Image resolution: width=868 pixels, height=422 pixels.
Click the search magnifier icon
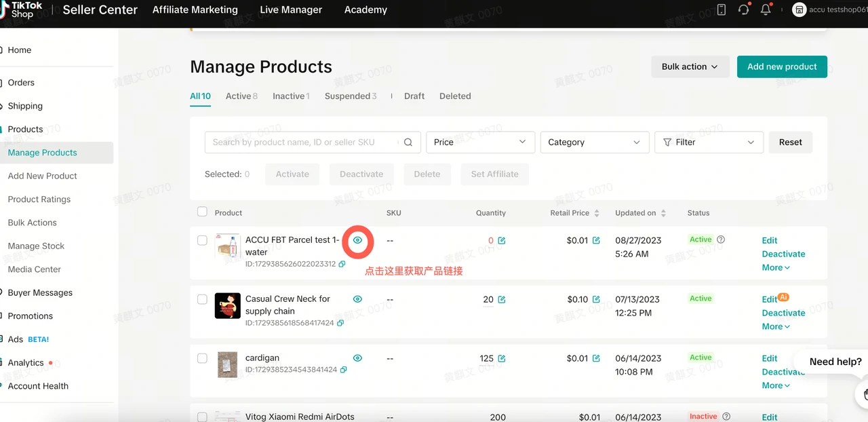click(x=408, y=142)
